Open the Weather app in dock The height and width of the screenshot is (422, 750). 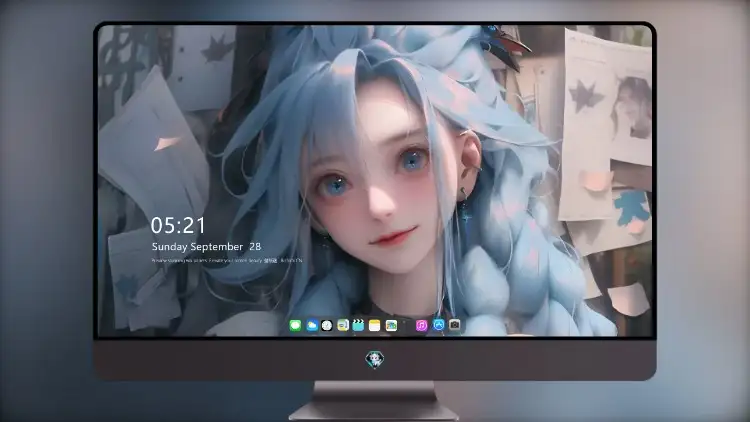click(x=311, y=326)
